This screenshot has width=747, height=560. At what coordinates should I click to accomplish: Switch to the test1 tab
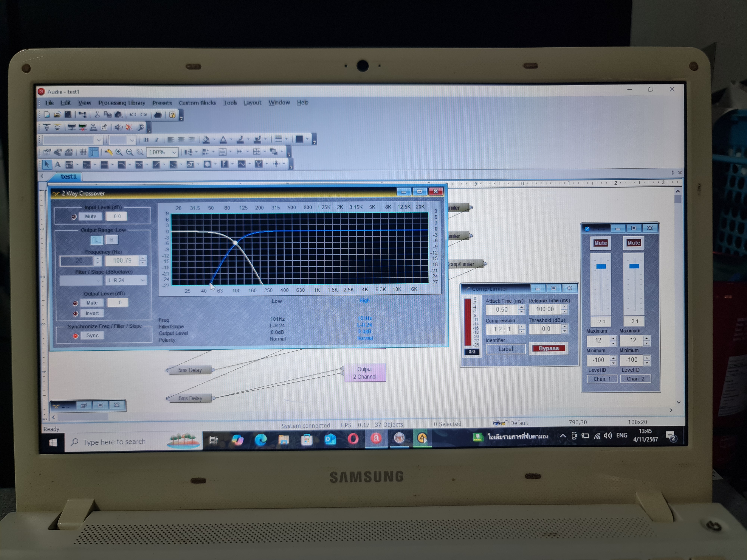pyautogui.click(x=69, y=177)
